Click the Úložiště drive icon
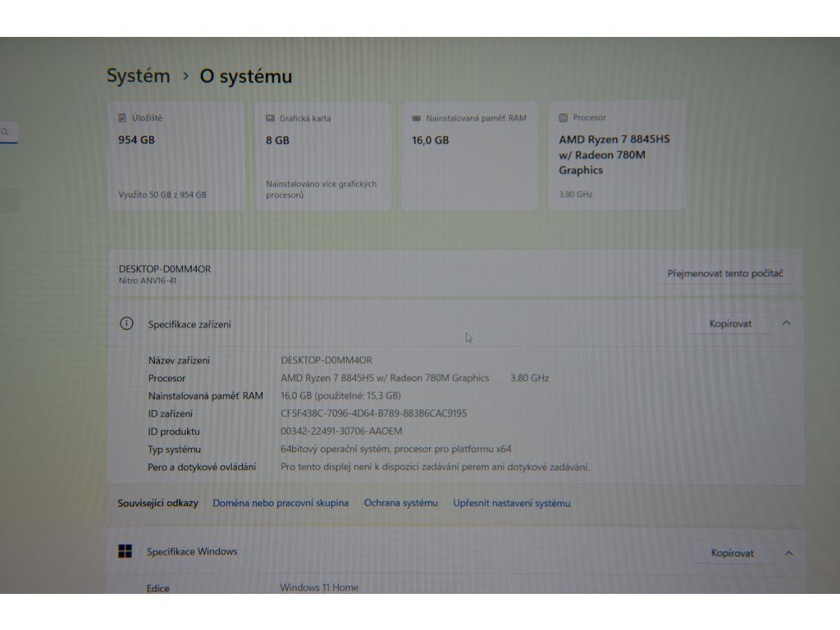The height and width of the screenshot is (630, 840). point(122,118)
